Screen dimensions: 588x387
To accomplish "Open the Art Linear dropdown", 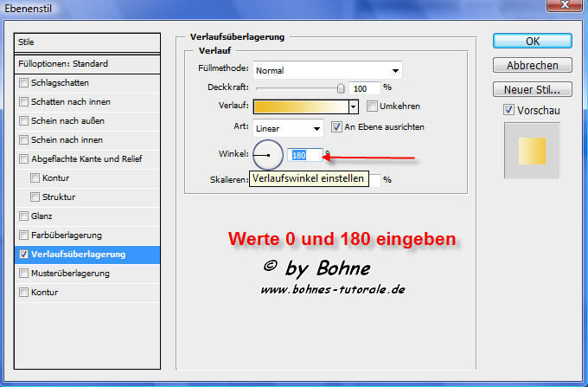I will (288, 128).
